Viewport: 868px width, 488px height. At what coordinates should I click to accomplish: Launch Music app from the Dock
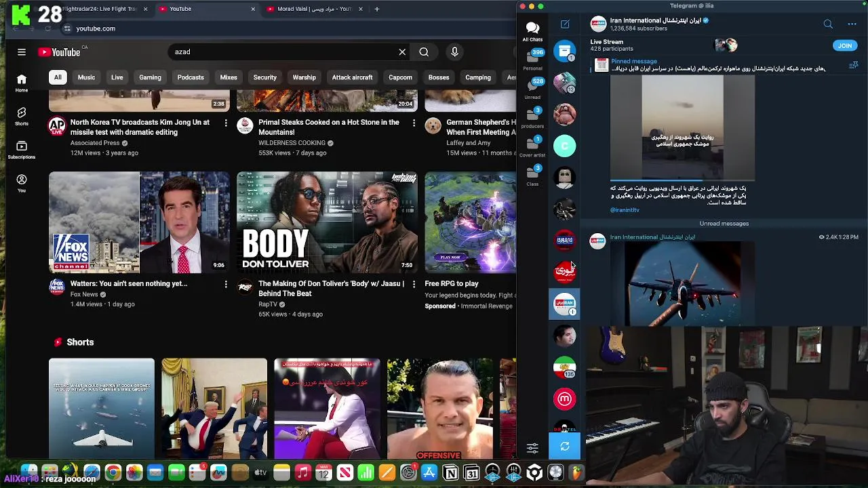(303, 472)
